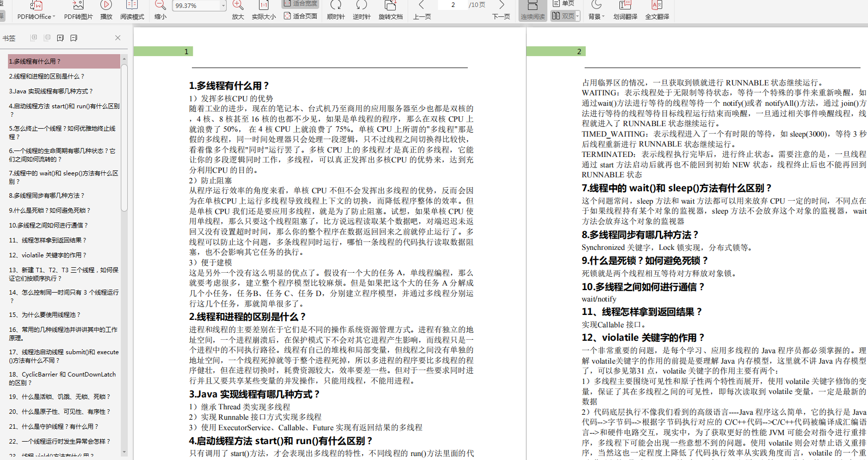Enter 阅读模式 reading mode

click(x=132, y=10)
